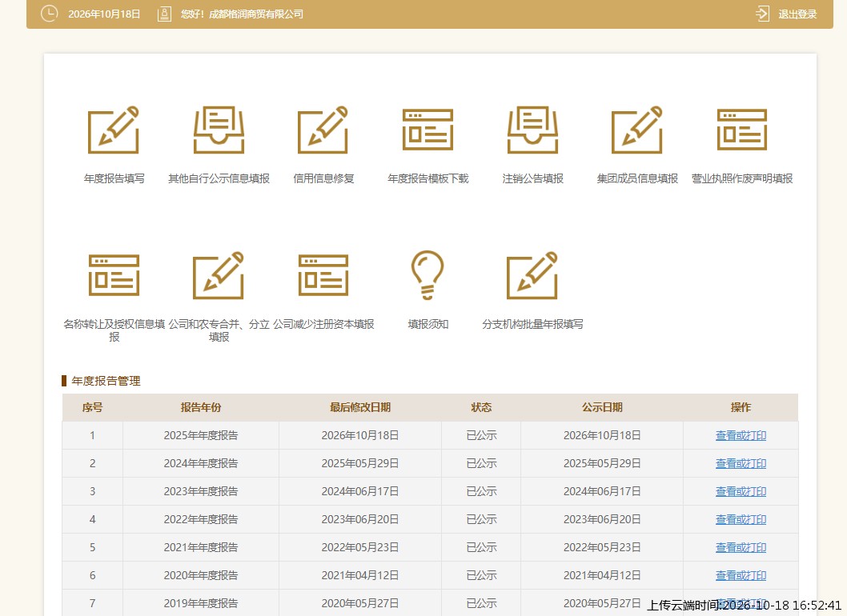The image size is (847, 616).
Task: Click the user profile icon in header
Action: point(164,14)
